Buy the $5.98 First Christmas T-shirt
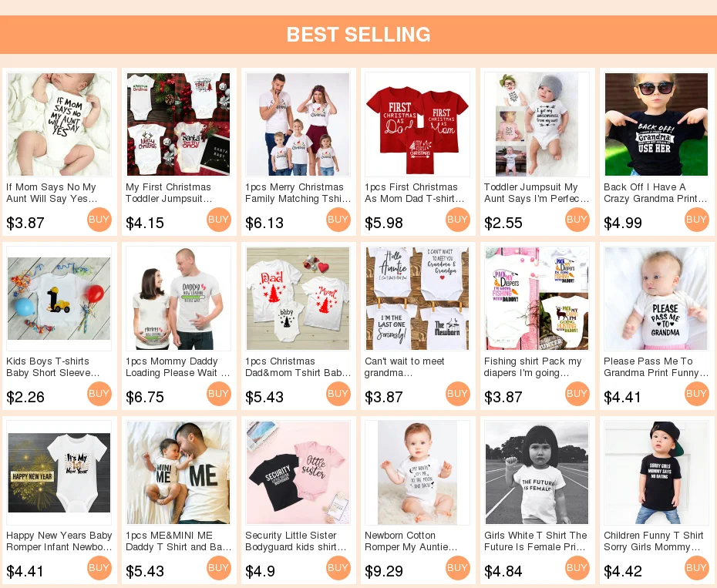Viewport: 717px width, 588px height. pyautogui.click(x=458, y=220)
